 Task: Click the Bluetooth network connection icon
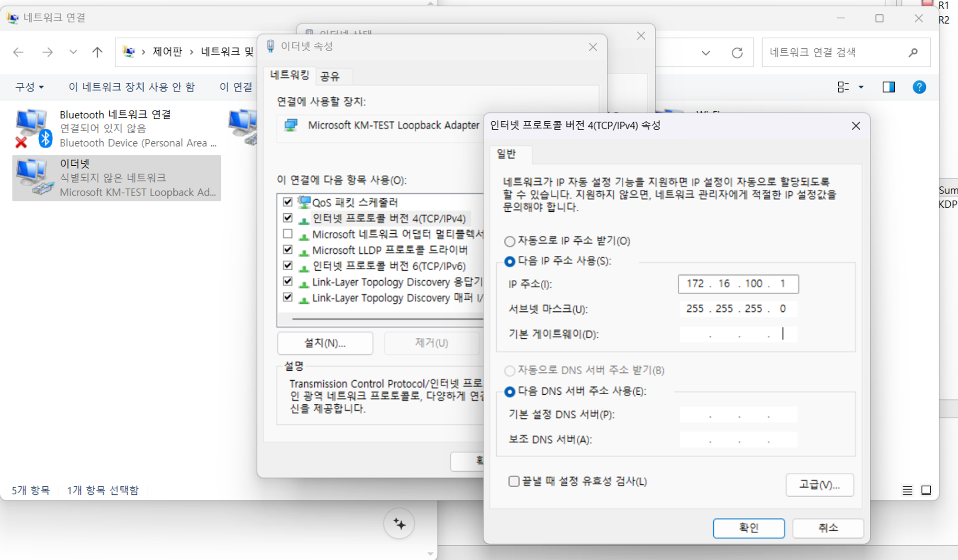click(33, 127)
